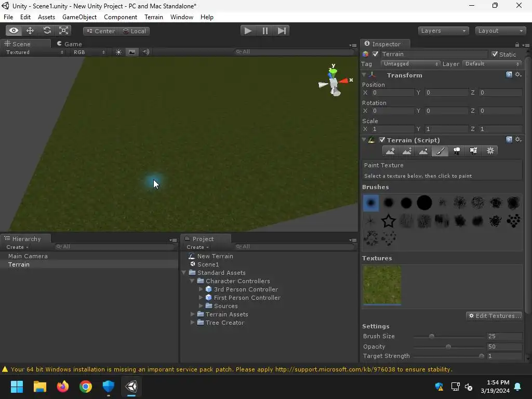Start Play mode
Image resolution: width=532 pixels, height=399 pixels.
pyautogui.click(x=248, y=31)
